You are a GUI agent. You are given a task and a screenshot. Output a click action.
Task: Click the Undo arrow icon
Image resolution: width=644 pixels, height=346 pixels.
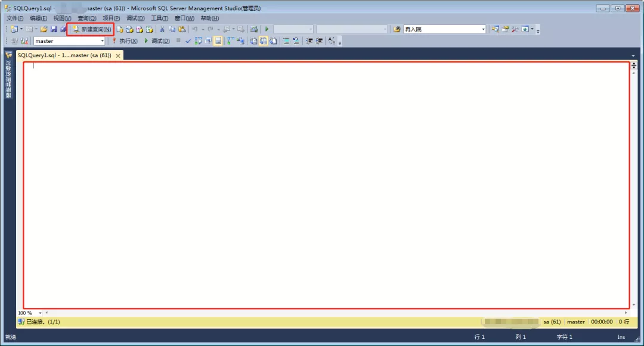pyautogui.click(x=194, y=29)
